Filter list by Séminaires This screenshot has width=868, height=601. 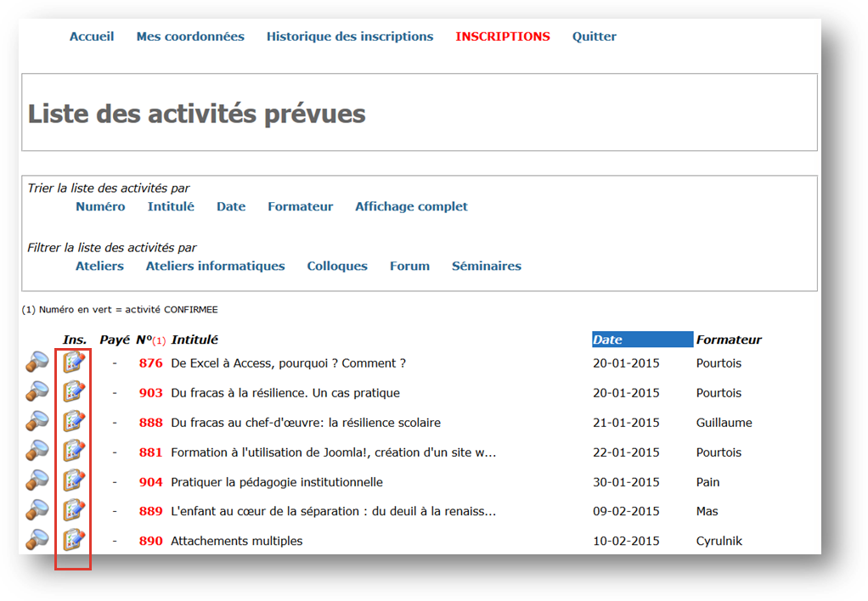[486, 266]
